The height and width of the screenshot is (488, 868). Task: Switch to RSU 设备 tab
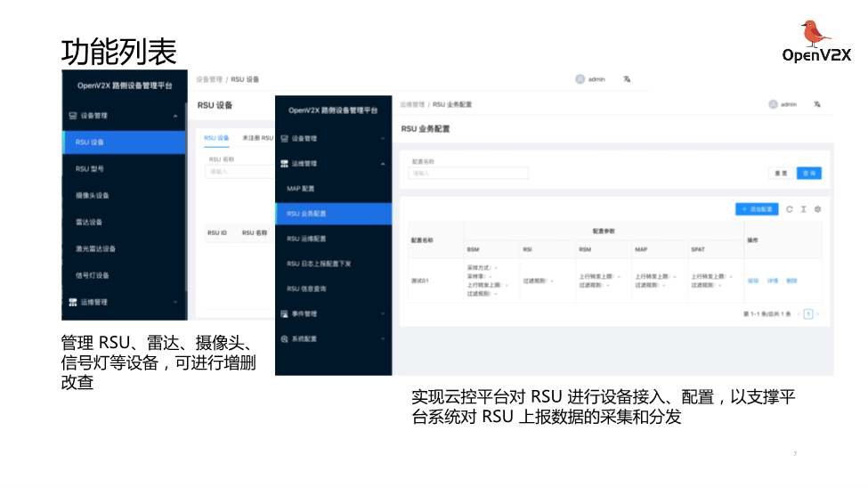point(216,138)
